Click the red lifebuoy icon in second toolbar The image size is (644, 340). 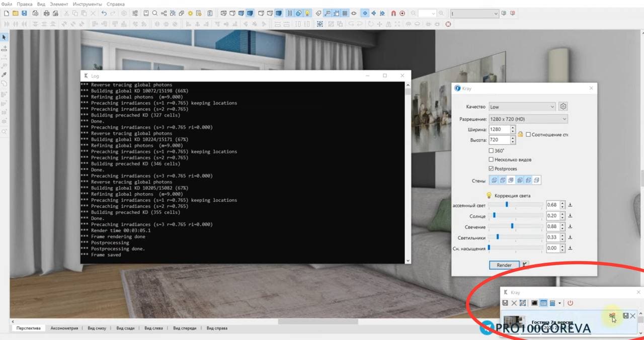tap(448, 24)
